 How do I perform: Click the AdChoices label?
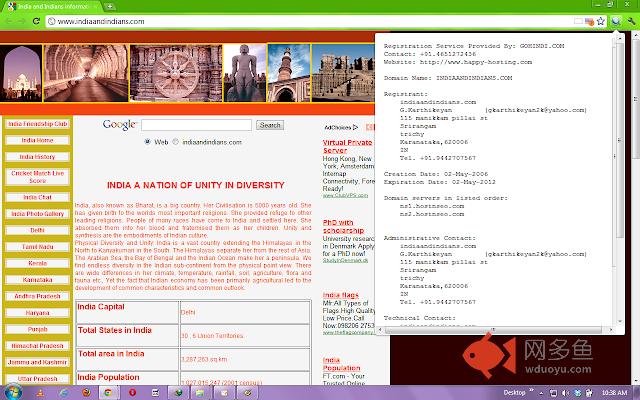341,127
